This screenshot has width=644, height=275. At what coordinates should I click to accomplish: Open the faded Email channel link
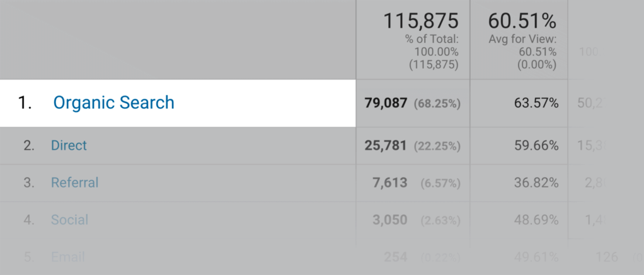pos(67,257)
